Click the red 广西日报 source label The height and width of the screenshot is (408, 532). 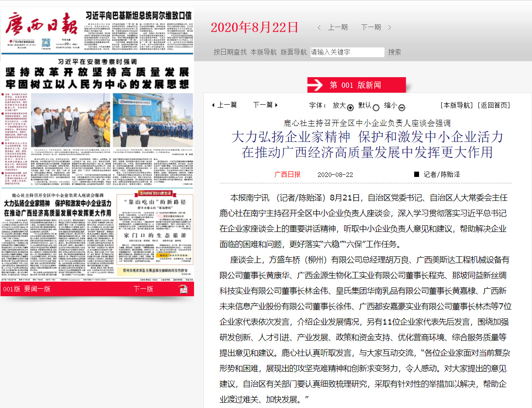pyautogui.click(x=287, y=174)
